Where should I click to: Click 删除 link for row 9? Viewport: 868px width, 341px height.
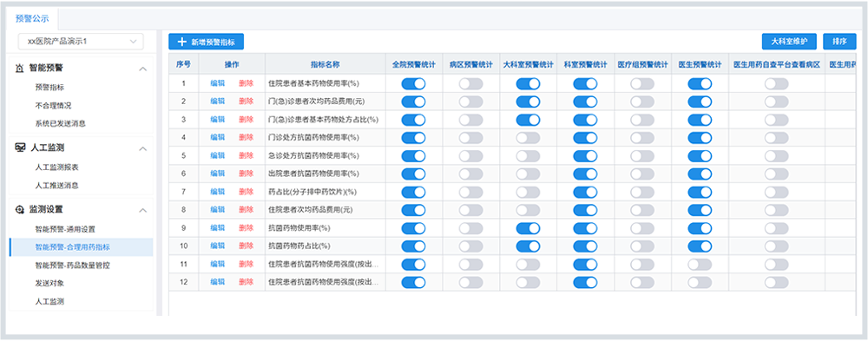coord(247,228)
